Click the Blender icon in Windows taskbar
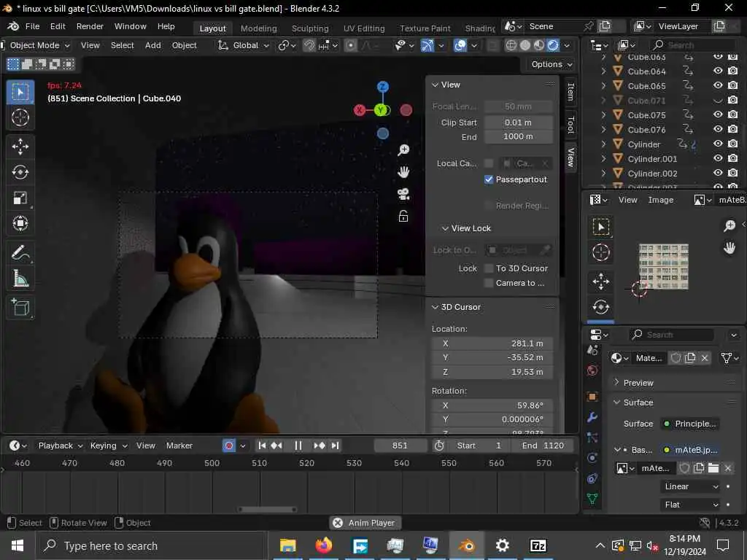The image size is (747, 560). pos(466,545)
